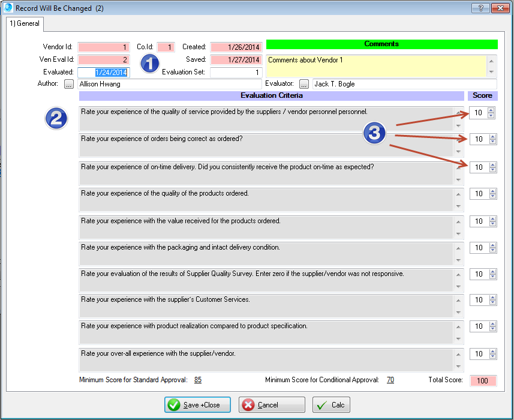Screen dimensions: 514x420
Task: Click the Author lookup ellipsis button
Action: click(x=69, y=84)
